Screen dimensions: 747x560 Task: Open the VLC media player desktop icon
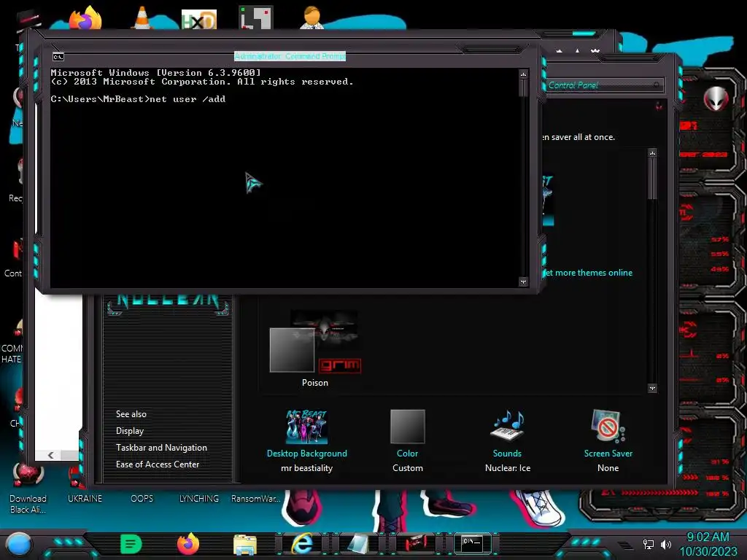[x=142, y=18]
